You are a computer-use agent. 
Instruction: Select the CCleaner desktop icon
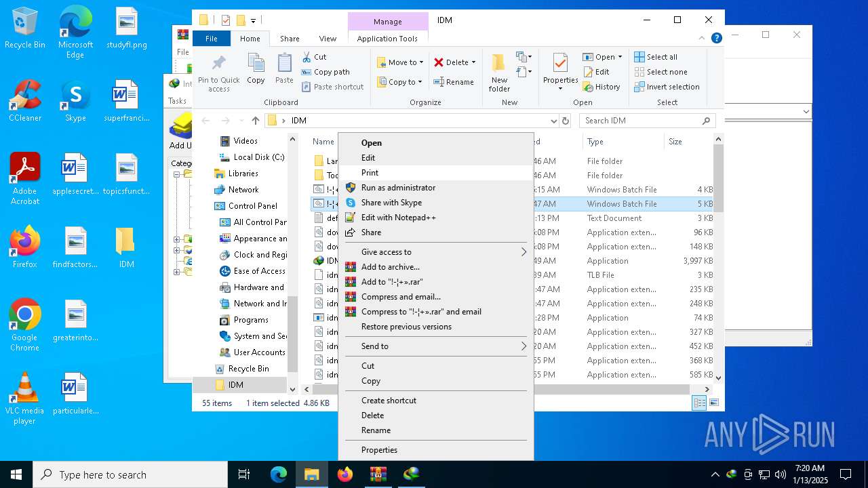[x=25, y=101]
